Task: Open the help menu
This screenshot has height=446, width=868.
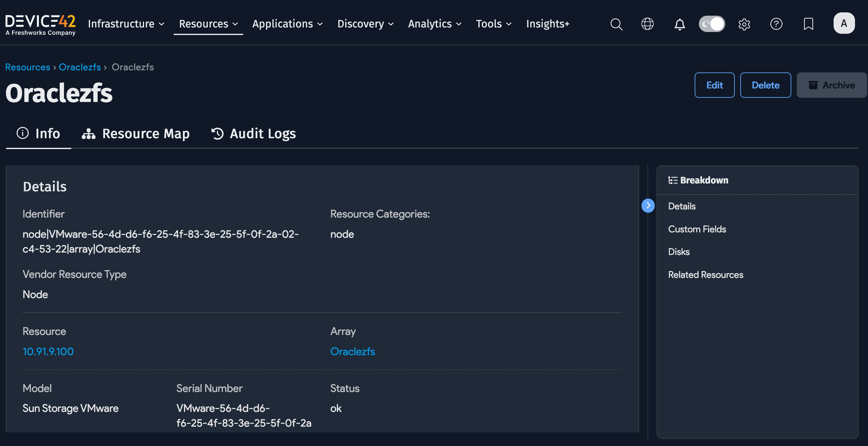Action: [x=776, y=24]
